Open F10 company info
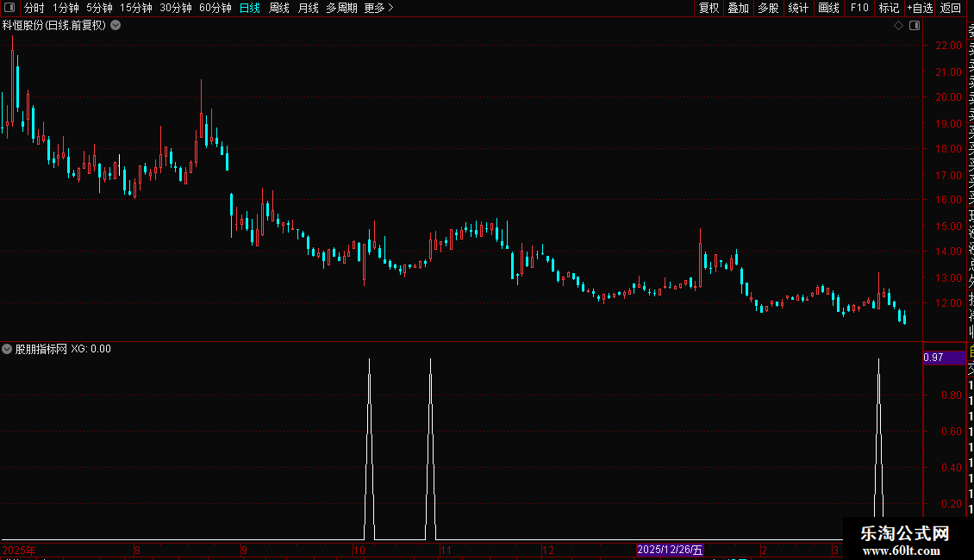The width and height of the screenshot is (974, 560). point(859,8)
